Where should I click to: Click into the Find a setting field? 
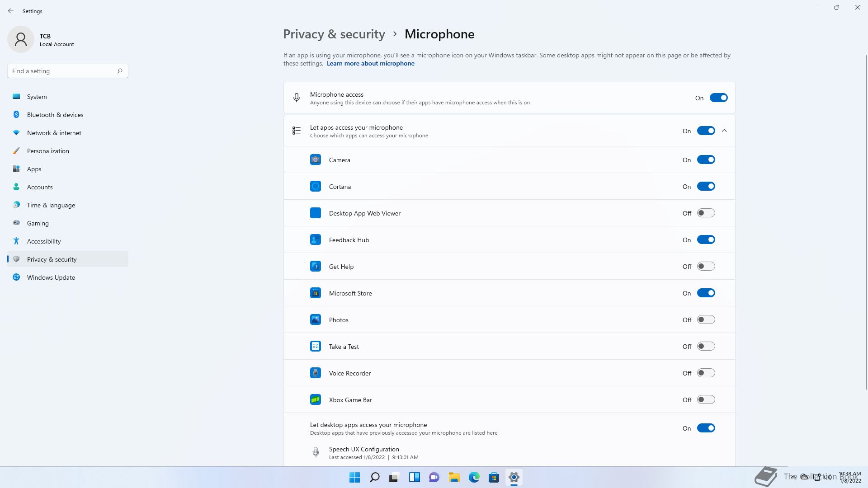(x=68, y=71)
